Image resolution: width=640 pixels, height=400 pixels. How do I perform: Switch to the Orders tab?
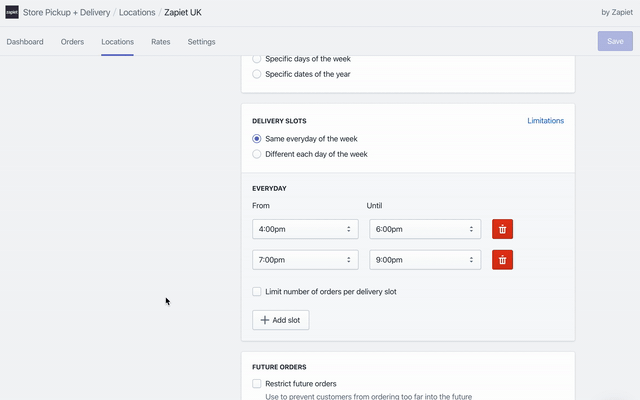pos(72,42)
